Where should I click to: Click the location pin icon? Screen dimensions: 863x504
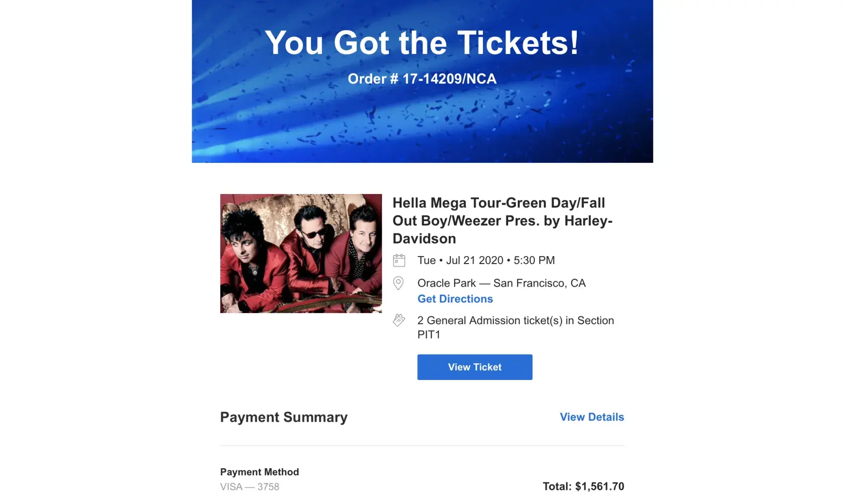pyautogui.click(x=398, y=283)
